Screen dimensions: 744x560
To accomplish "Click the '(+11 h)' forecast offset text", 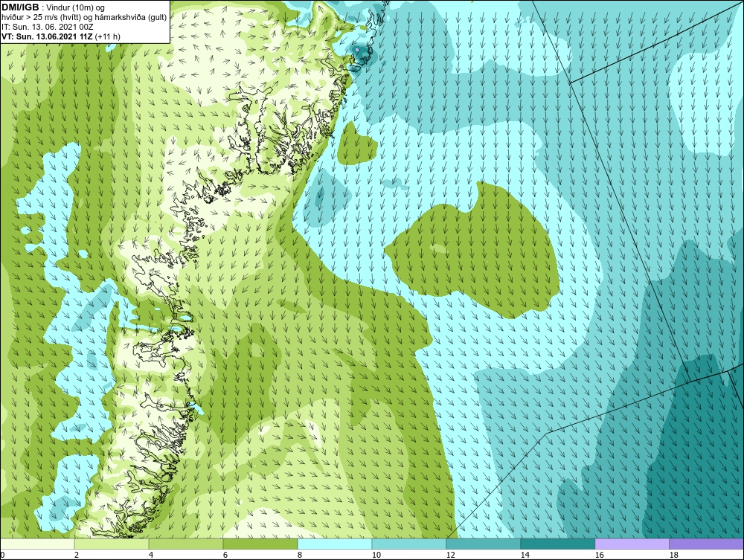I will click(108, 36).
